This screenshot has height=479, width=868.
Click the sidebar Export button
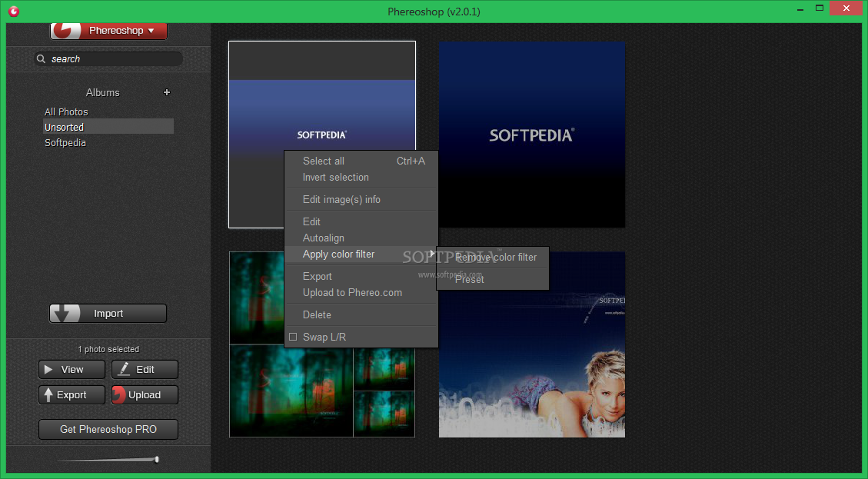pyautogui.click(x=72, y=395)
